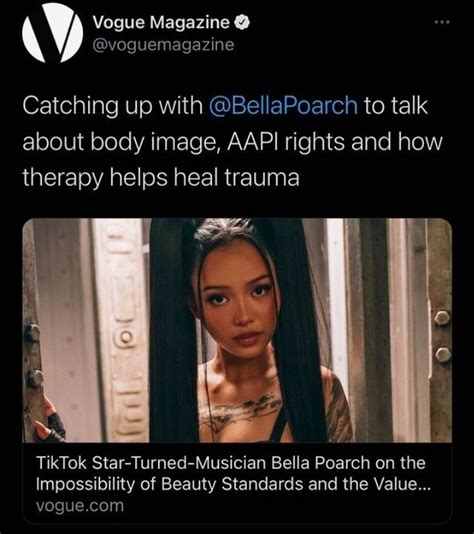Click the "about body image, AAPI rights" text
The height and width of the screenshot is (534, 474).
(x=184, y=142)
